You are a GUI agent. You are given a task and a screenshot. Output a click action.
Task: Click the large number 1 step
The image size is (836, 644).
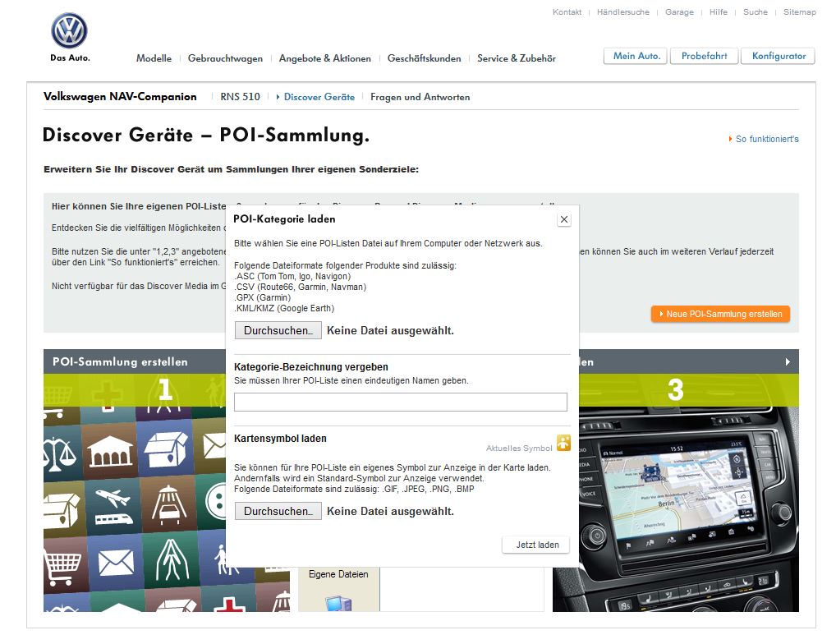point(165,389)
